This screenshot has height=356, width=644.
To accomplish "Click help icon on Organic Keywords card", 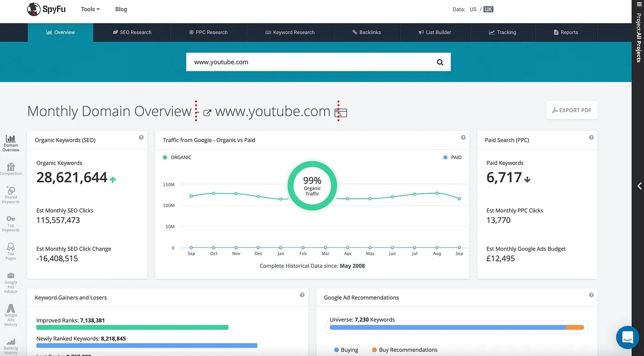I will (141, 138).
